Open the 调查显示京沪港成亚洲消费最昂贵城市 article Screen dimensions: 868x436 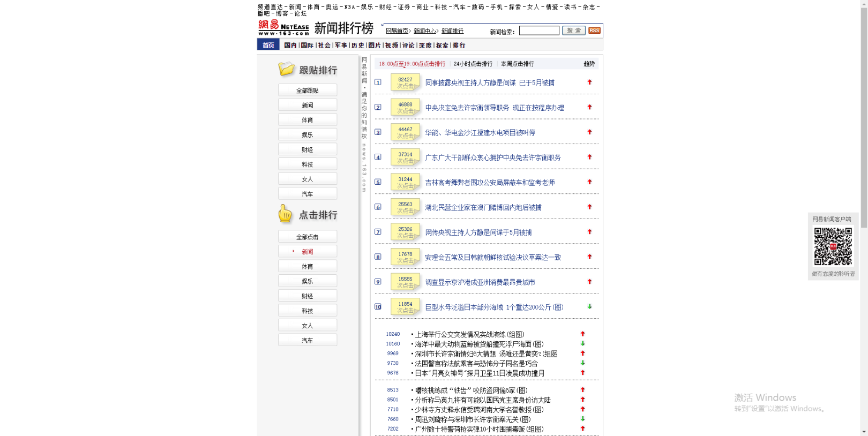(480, 282)
